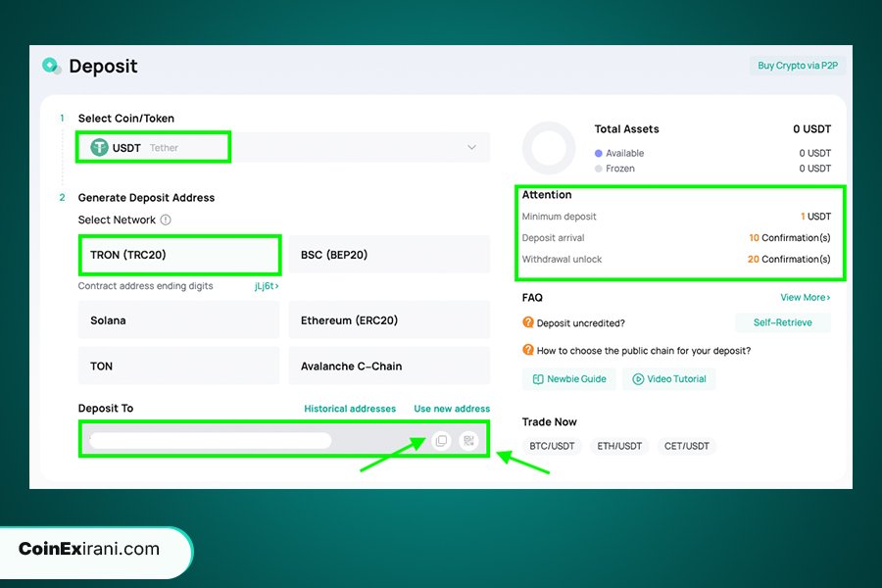This screenshot has height=588, width=882.
Task: Click Use new address
Action: (x=452, y=409)
